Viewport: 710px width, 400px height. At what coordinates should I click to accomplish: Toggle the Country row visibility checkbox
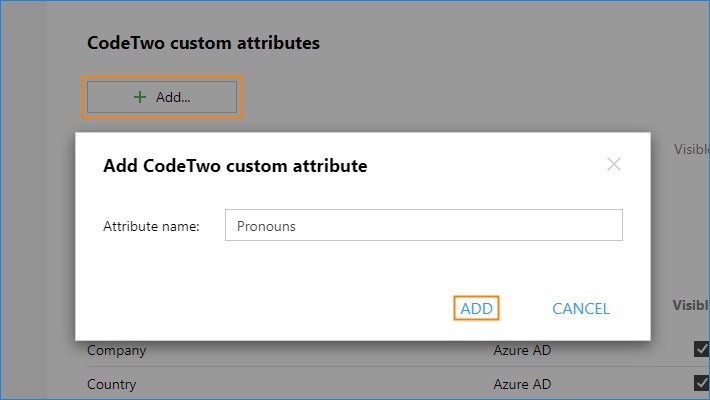tap(701, 383)
